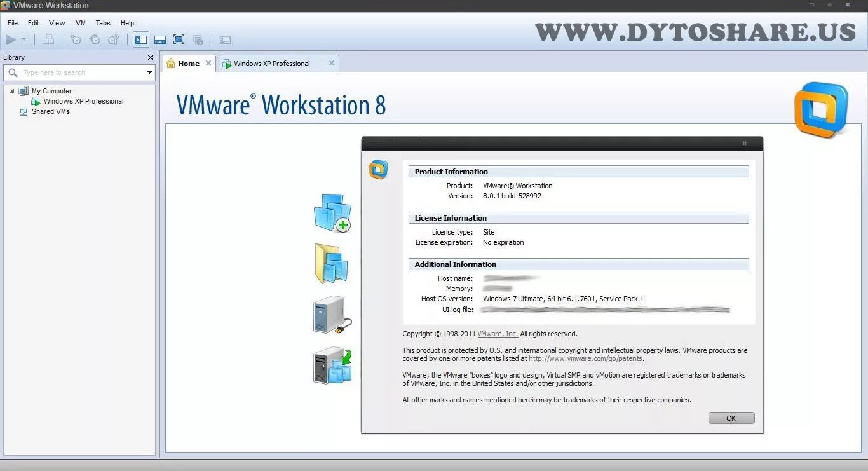The width and height of the screenshot is (868, 471).
Task: Click the Library search field
Action: pos(79,72)
